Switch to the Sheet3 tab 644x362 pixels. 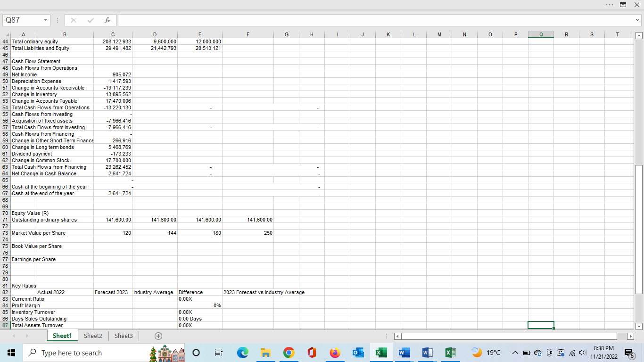(x=124, y=336)
